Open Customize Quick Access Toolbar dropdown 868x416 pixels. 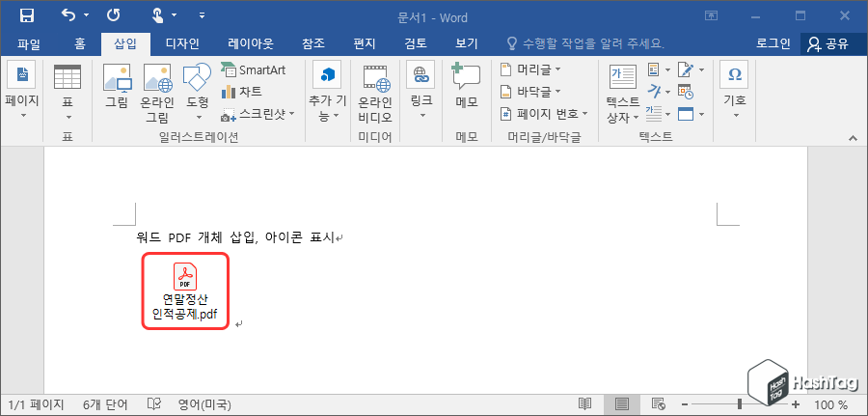click(x=203, y=16)
